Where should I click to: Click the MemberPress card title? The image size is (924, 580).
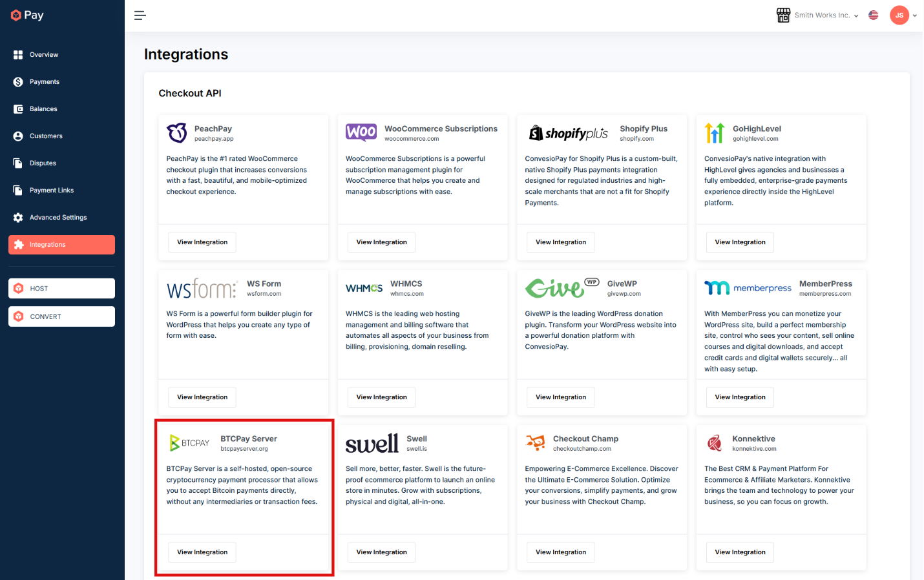825,284
